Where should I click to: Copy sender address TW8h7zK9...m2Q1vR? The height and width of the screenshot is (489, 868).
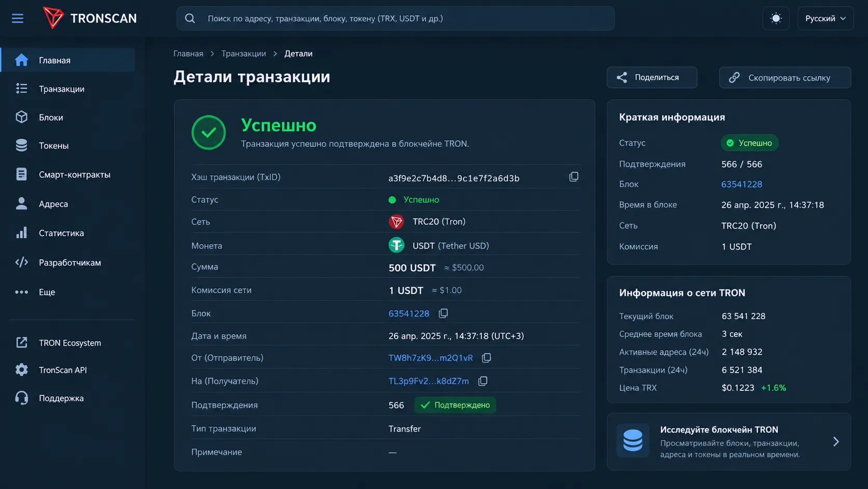point(486,358)
